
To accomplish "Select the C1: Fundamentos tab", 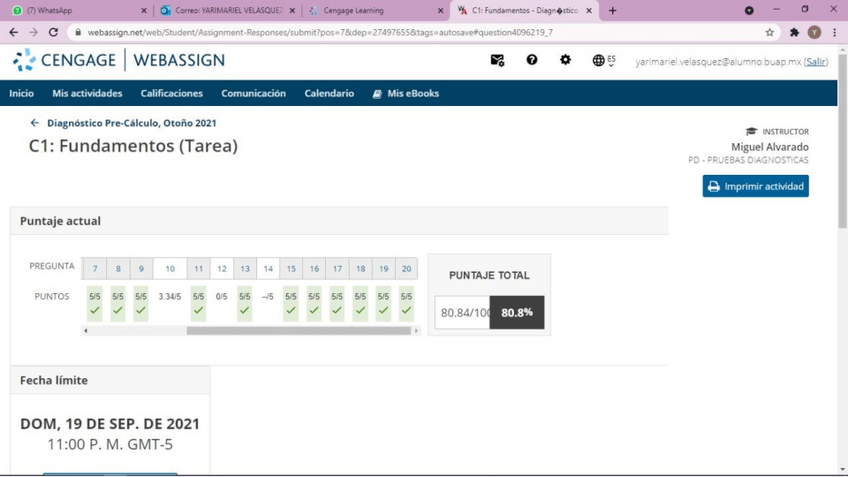I will pyautogui.click(x=524, y=10).
